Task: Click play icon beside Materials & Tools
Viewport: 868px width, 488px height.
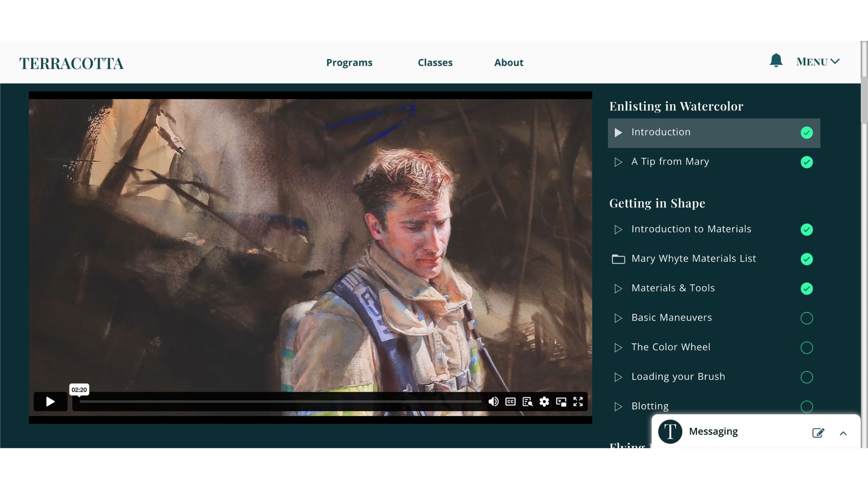Action: (x=618, y=289)
